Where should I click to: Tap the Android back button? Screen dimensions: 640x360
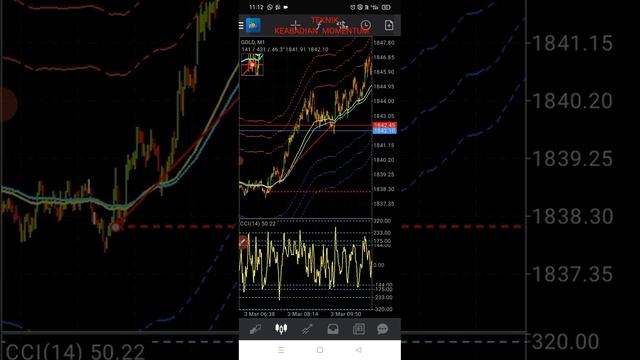[x=358, y=350]
